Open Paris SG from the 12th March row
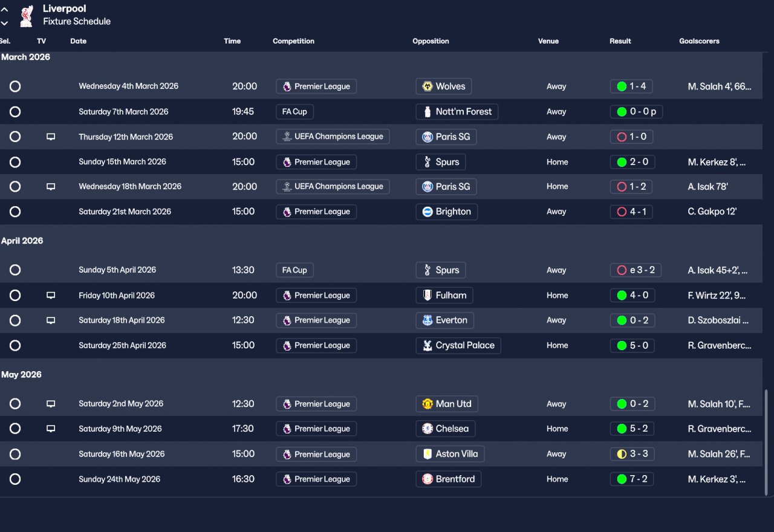The image size is (774, 532). tap(446, 137)
